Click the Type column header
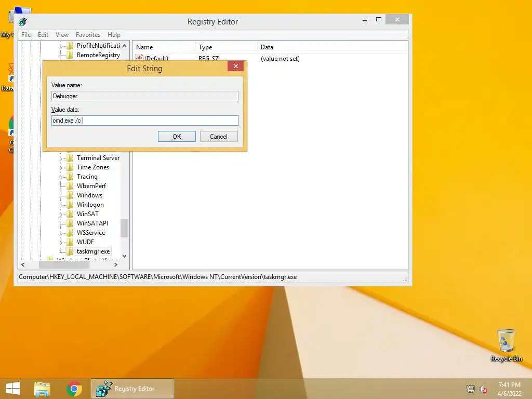The height and width of the screenshot is (399, 532). click(x=225, y=47)
